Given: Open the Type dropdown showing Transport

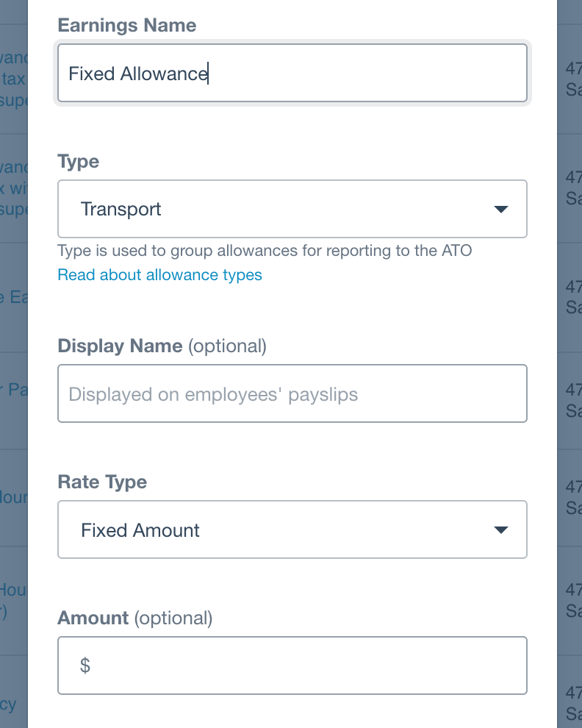Looking at the screenshot, I should 292,209.
